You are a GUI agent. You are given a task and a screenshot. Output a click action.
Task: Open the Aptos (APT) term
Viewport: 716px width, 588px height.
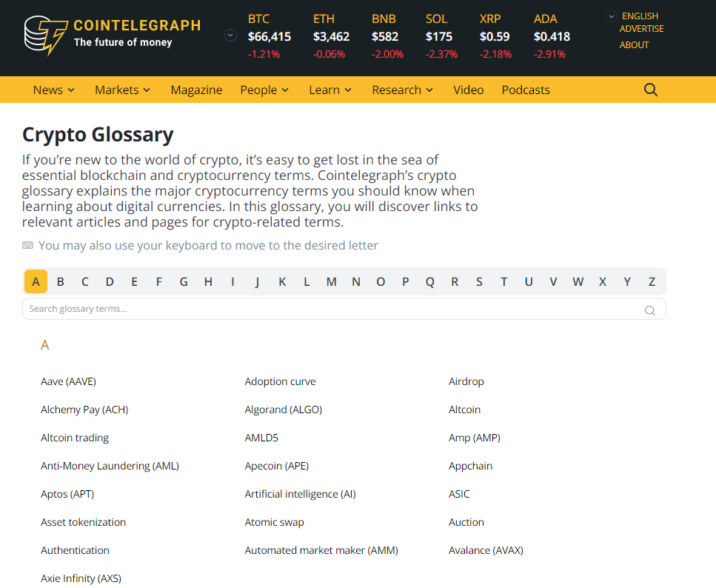[x=67, y=494]
